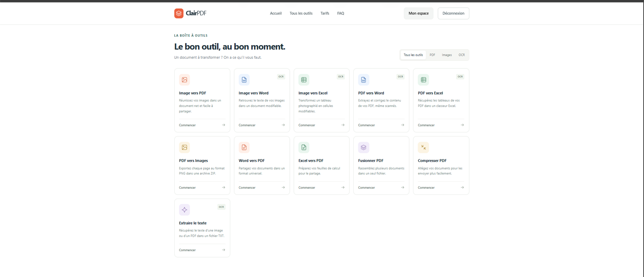The image size is (644, 277).
Task: Click Commencer under Image vers Excel
Action: (x=307, y=125)
